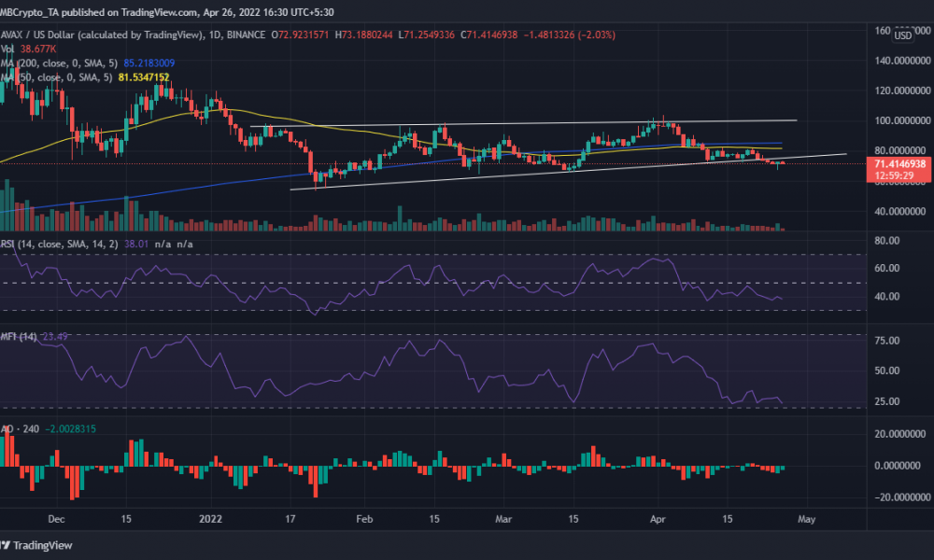
Task: Select the MFI (14) indicator legend
Action: point(19,337)
